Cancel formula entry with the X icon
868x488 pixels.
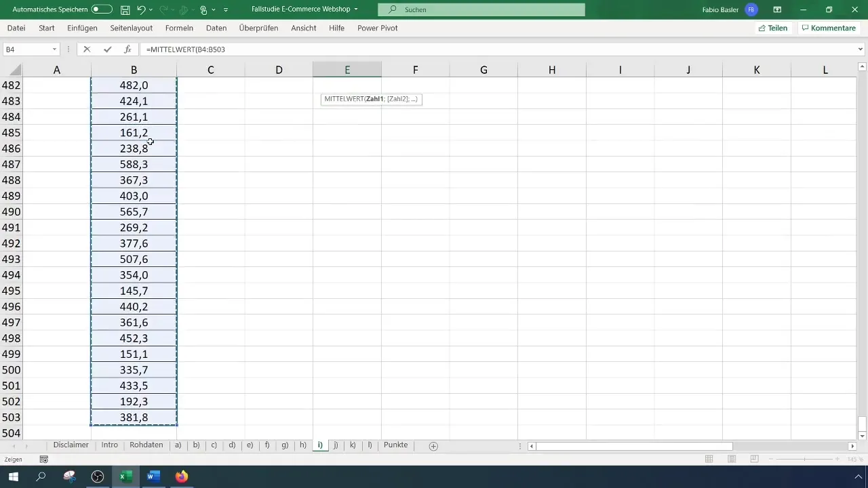pyautogui.click(x=87, y=49)
